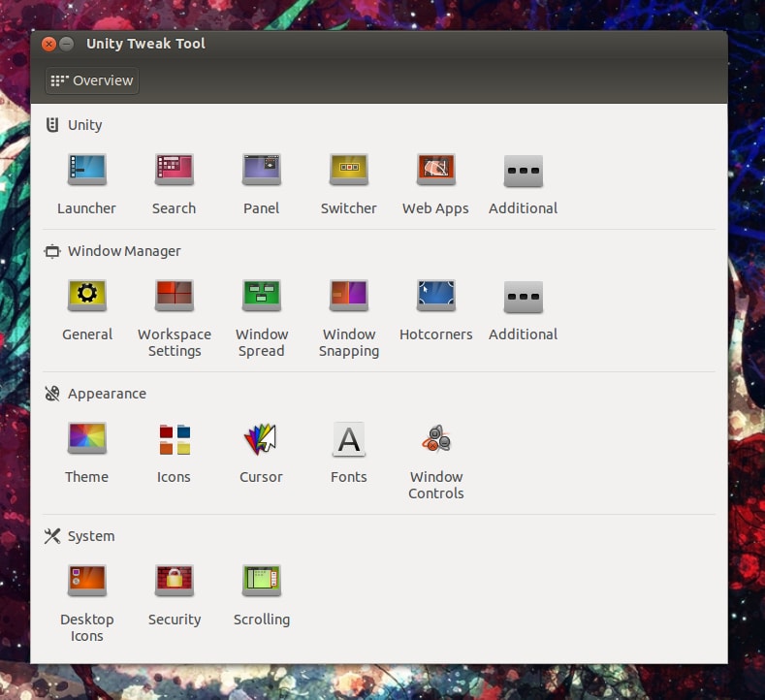This screenshot has width=765, height=700.
Task: Click the Search settings icon
Action: [x=175, y=171]
